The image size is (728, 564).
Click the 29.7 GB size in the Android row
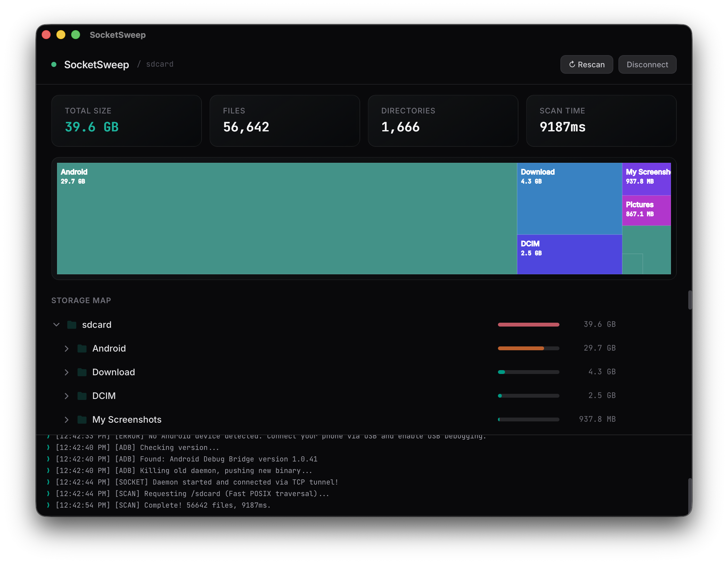point(599,348)
